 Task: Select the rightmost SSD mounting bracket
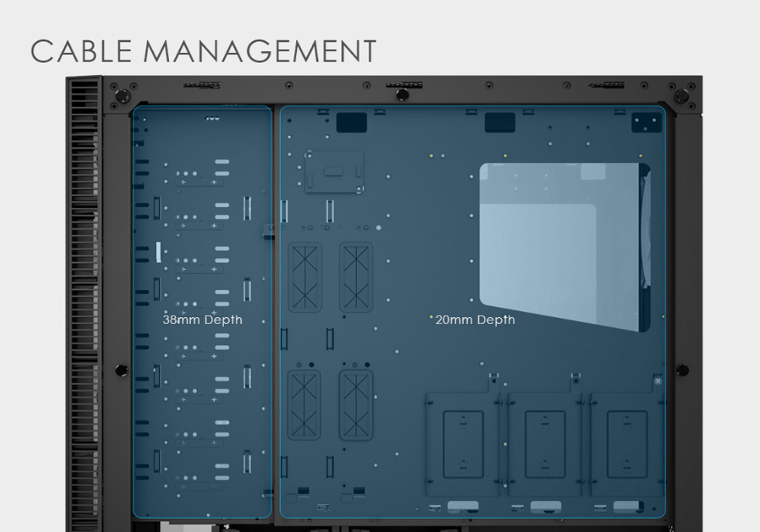pos(627,444)
